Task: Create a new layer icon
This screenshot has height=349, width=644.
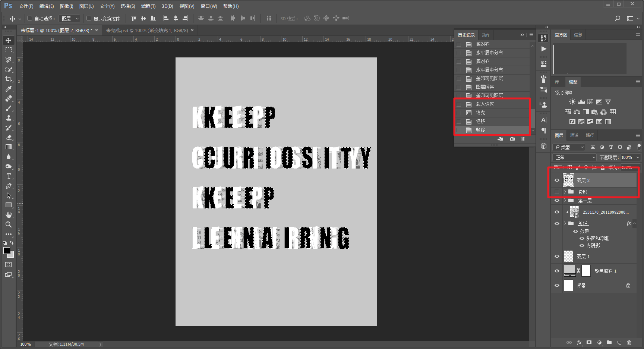Action: [x=619, y=342]
